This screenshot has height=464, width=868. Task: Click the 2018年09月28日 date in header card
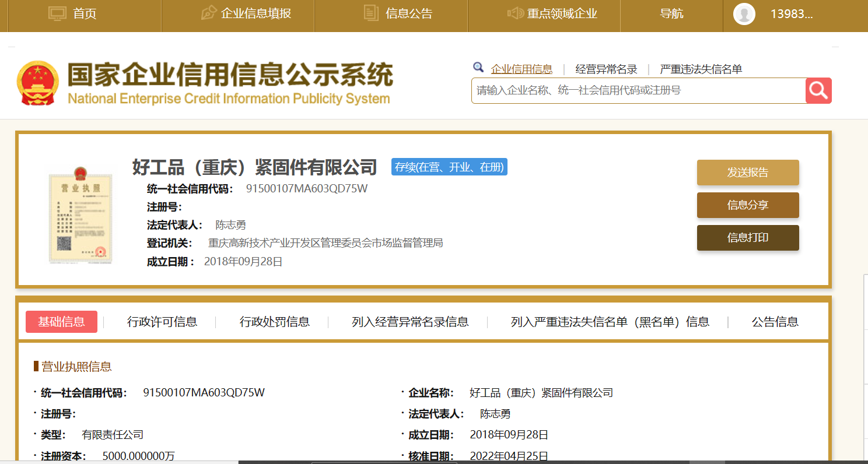coord(243,262)
